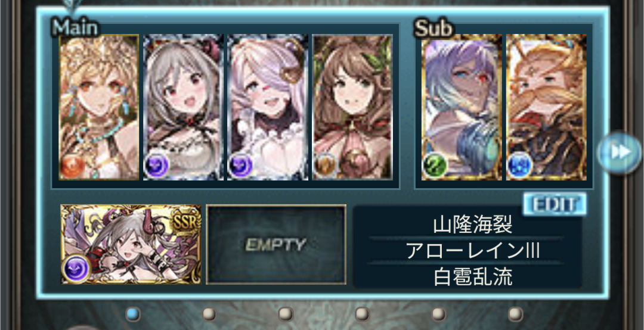Image resolution: width=644 pixels, height=330 pixels.
Task: Select the gray-haired main character with horn
Action: pyautogui.click(x=183, y=107)
